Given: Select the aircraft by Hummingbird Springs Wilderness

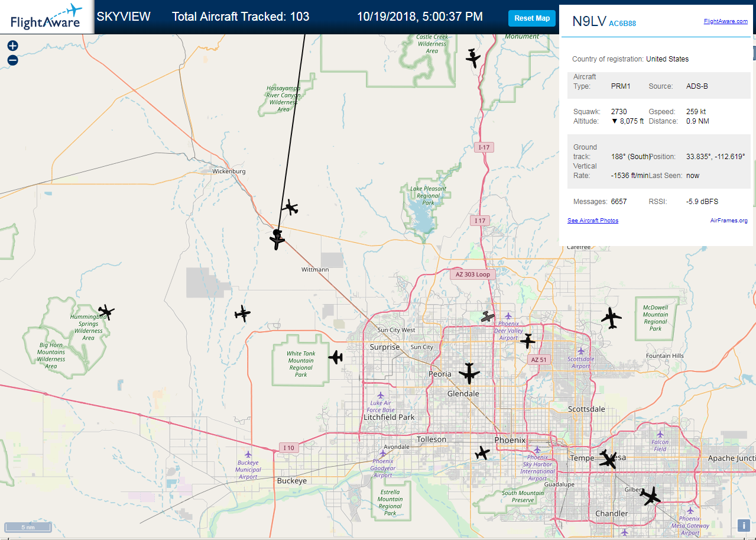Looking at the screenshot, I should point(106,312).
